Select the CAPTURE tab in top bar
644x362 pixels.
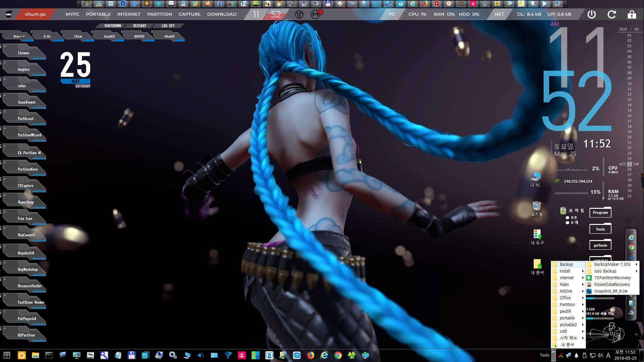(190, 14)
